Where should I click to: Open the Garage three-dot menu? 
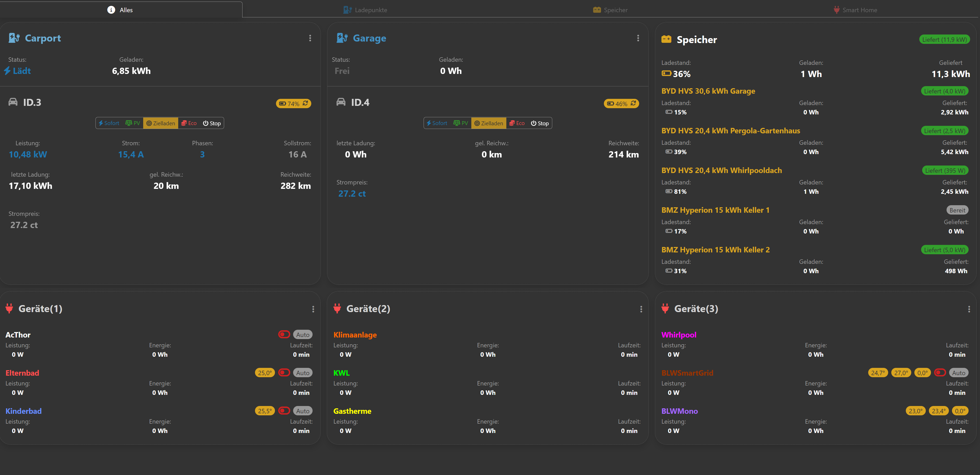click(638, 38)
